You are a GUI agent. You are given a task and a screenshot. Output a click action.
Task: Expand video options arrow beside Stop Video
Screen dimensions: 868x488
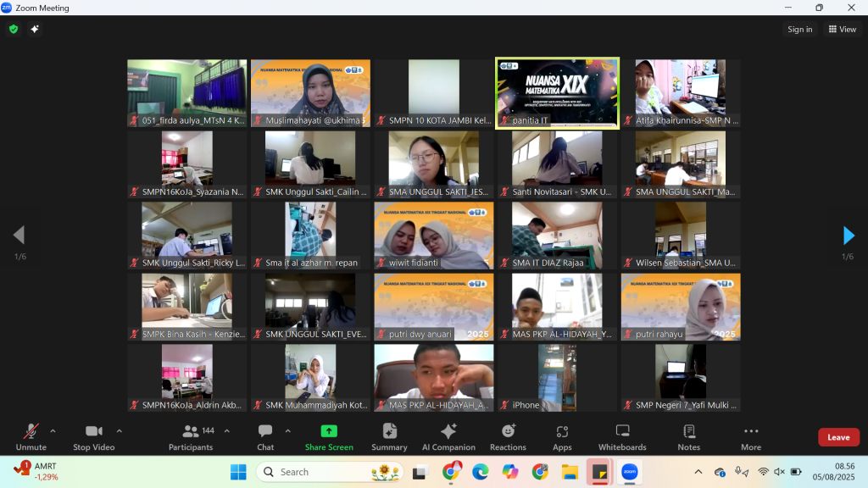(x=119, y=430)
